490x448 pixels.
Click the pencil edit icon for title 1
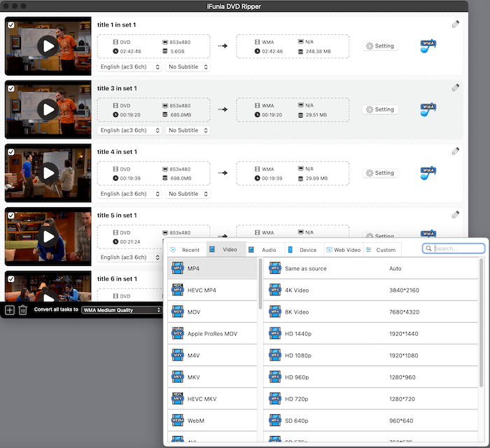point(456,24)
